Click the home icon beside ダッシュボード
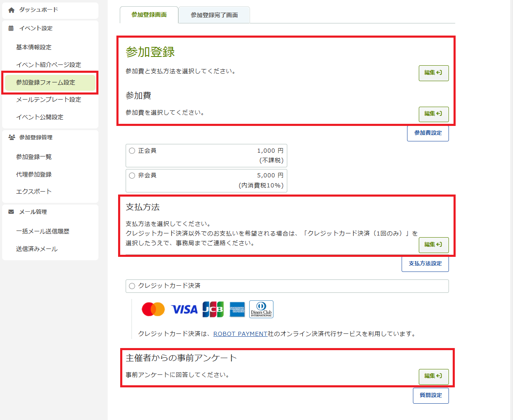Screen dimensions: 513x420 [x=11, y=10]
